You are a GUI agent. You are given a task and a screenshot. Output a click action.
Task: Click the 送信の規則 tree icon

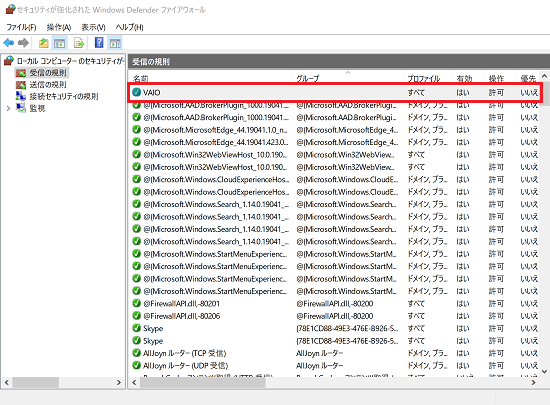pos(21,85)
